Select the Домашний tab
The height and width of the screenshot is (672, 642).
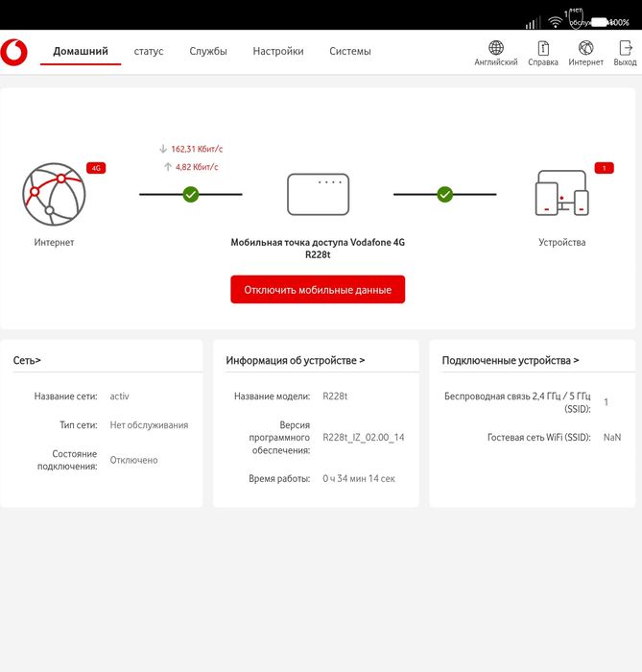pyautogui.click(x=81, y=52)
